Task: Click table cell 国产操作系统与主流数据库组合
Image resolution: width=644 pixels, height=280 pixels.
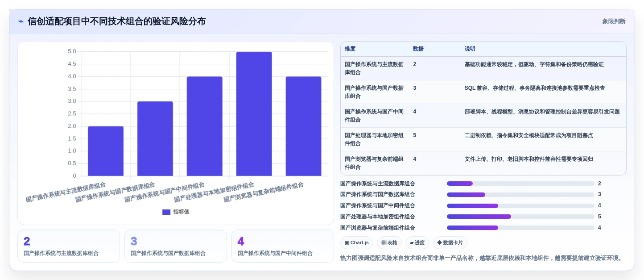Action: (374, 68)
